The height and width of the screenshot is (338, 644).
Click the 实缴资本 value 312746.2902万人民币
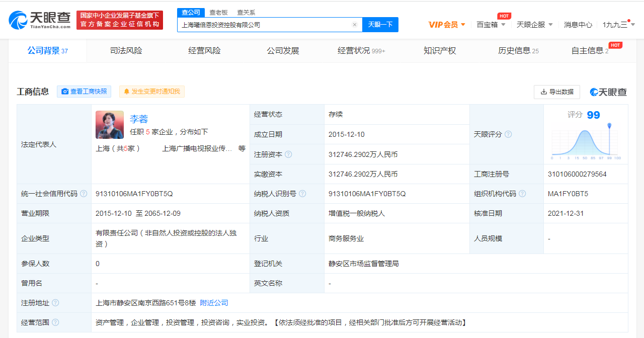[363, 174]
